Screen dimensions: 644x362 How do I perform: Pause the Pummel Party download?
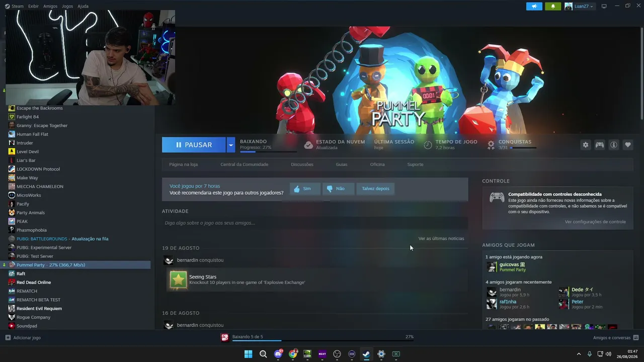click(194, 145)
